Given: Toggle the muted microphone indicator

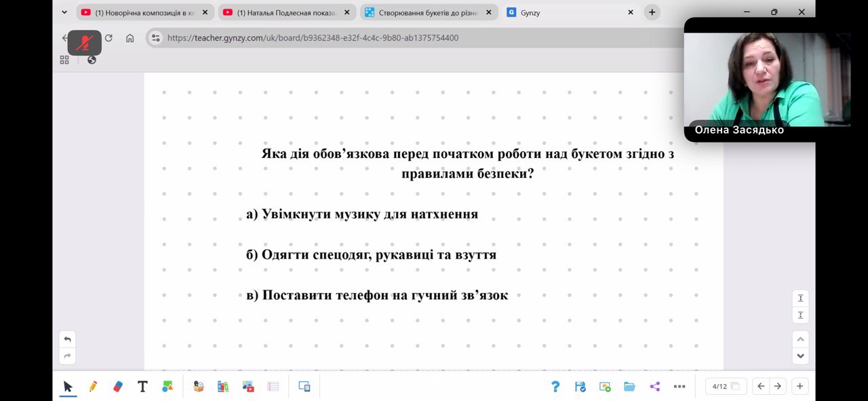Looking at the screenshot, I should (84, 43).
